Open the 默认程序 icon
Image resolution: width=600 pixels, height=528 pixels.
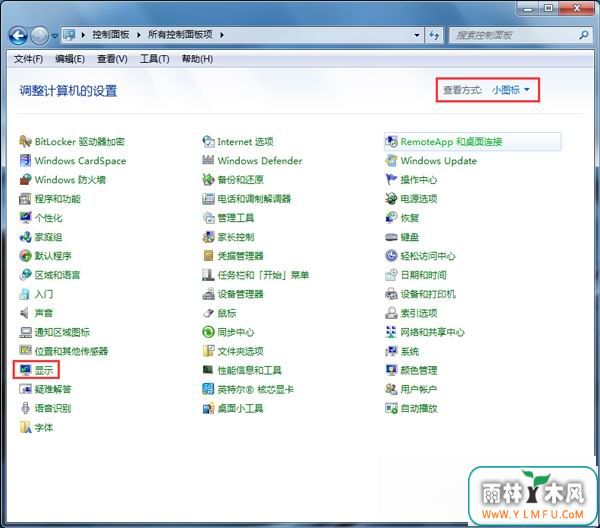[x=25, y=256]
